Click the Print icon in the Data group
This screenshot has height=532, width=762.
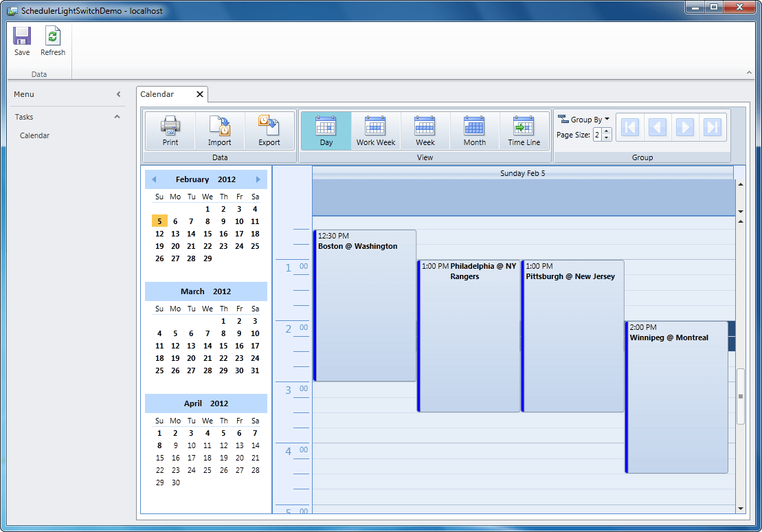[170, 131]
